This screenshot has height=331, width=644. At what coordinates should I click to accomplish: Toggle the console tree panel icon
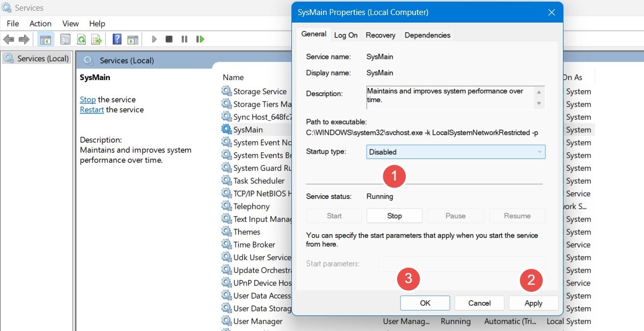pos(46,39)
